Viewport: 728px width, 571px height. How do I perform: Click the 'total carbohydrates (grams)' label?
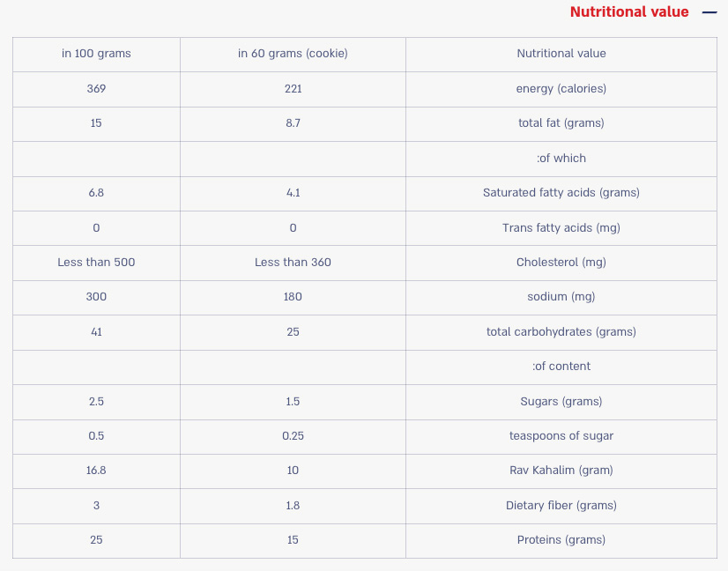click(561, 332)
